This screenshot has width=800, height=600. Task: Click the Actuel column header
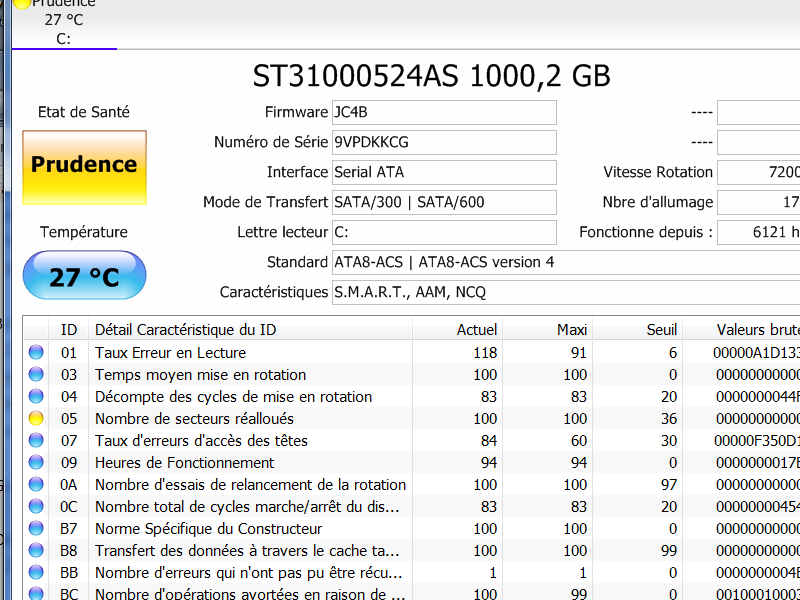(457, 330)
